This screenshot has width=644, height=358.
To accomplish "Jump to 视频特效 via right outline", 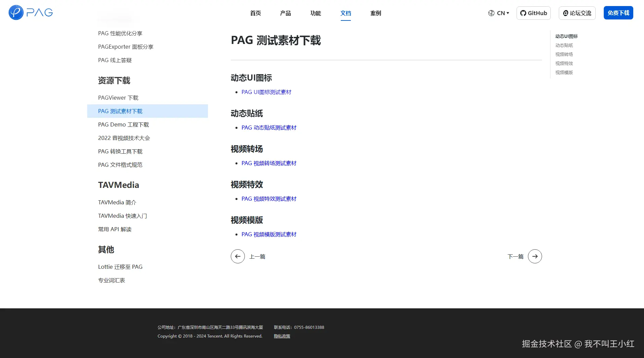I will [x=564, y=63].
